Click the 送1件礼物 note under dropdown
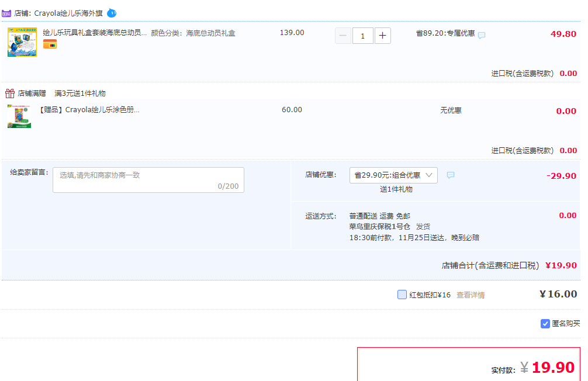Image resolution: width=588 pixels, height=381 pixels. (396, 189)
